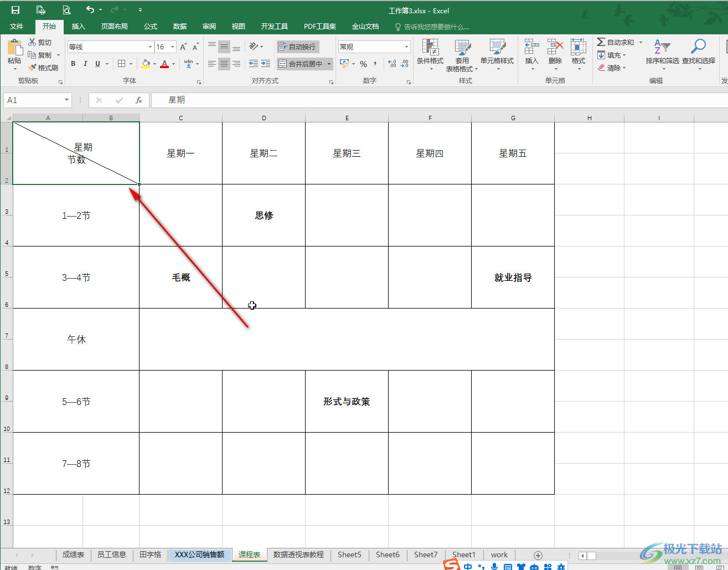Open the font size dropdown showing 16
The image size is (728, 570).
click(173, 47)
